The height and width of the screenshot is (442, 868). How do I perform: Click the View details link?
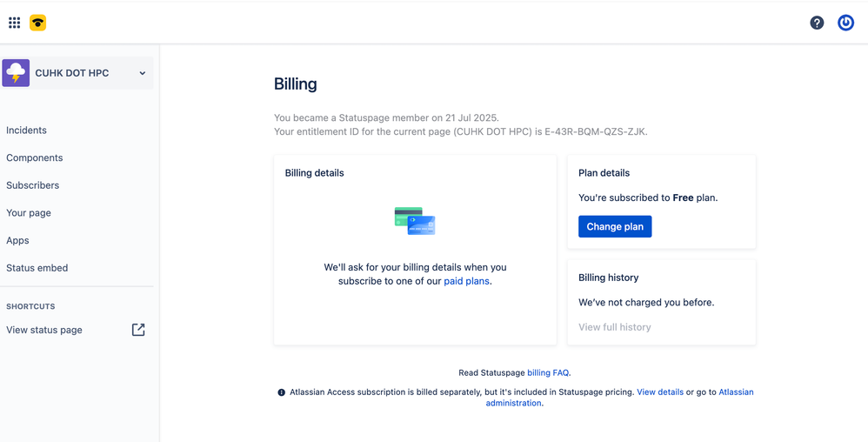(x=660, y=392)
